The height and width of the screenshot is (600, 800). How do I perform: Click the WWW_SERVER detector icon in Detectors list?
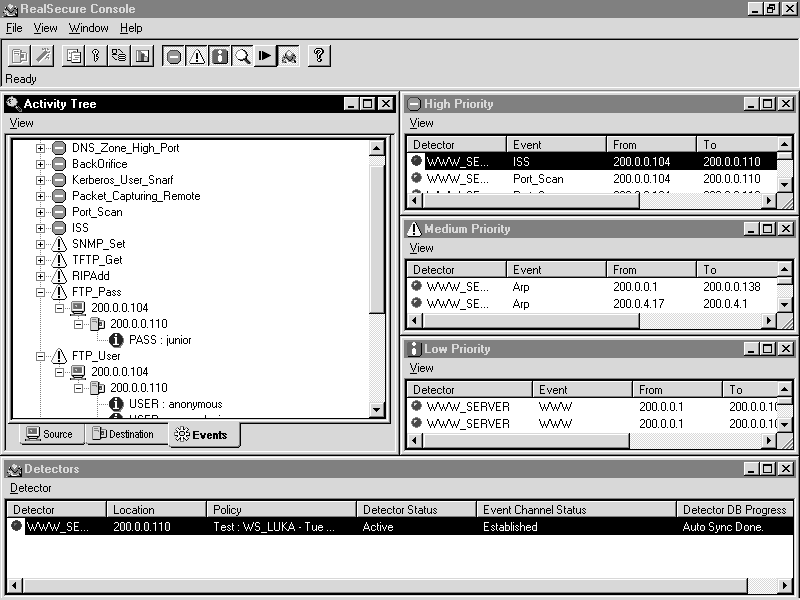[x=17, y=527]
